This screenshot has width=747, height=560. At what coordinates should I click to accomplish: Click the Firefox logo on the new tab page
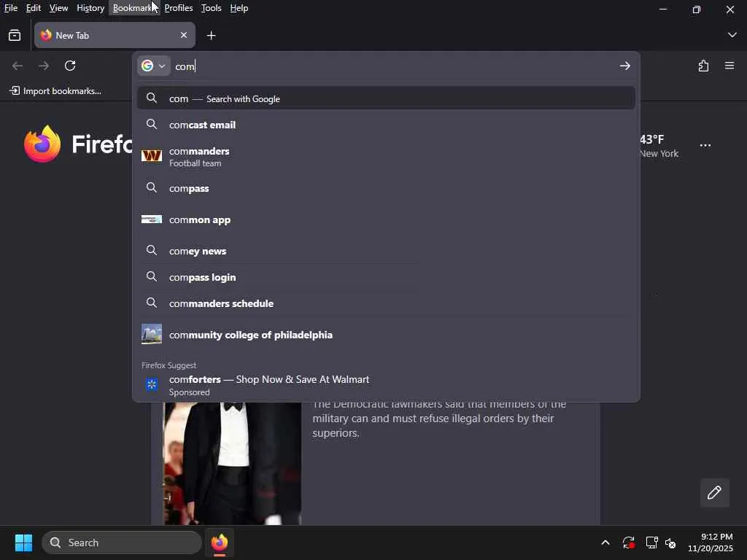pos(42,144)
